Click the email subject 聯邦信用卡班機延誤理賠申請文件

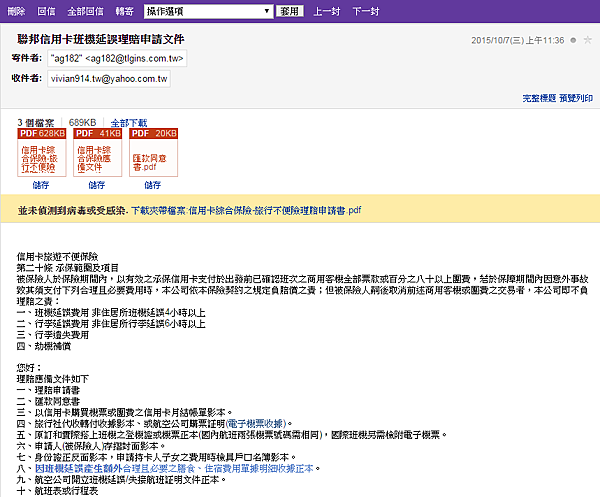tap(101, 39)
